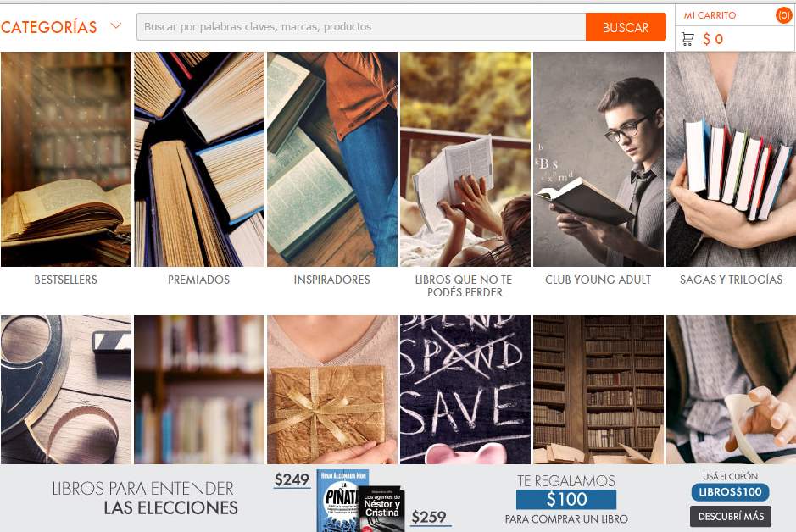Focus the product search input field
Image resolution: width=796 pixels, height=532 pixels.
coord(361,27)
